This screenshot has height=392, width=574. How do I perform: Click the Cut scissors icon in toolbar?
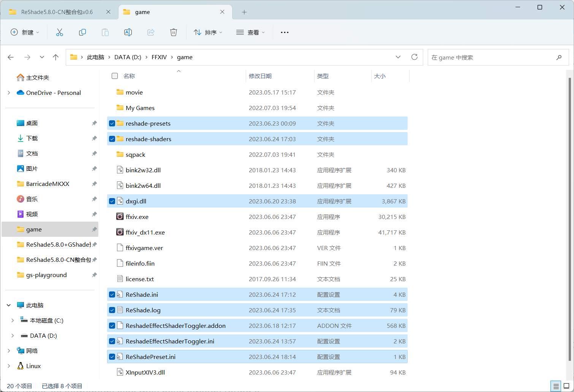click(x=60, y=33)
